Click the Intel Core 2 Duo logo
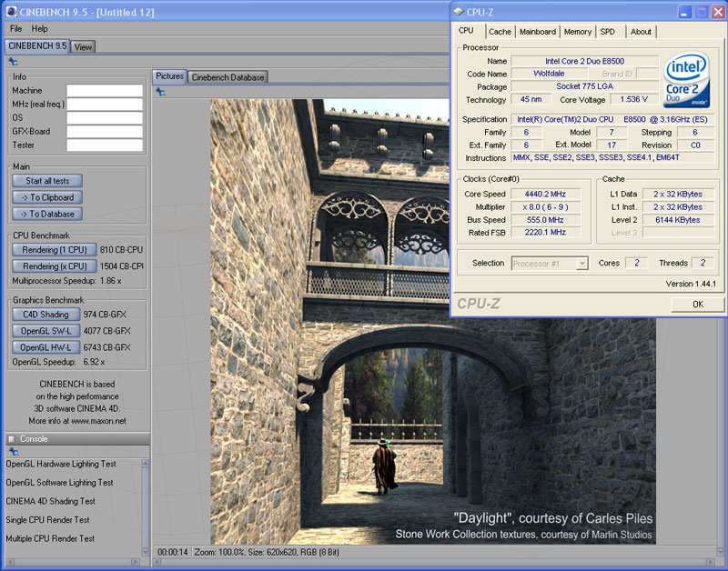This screenshot has width=728, height=571. pyautogui.click(x=687, y=79)
